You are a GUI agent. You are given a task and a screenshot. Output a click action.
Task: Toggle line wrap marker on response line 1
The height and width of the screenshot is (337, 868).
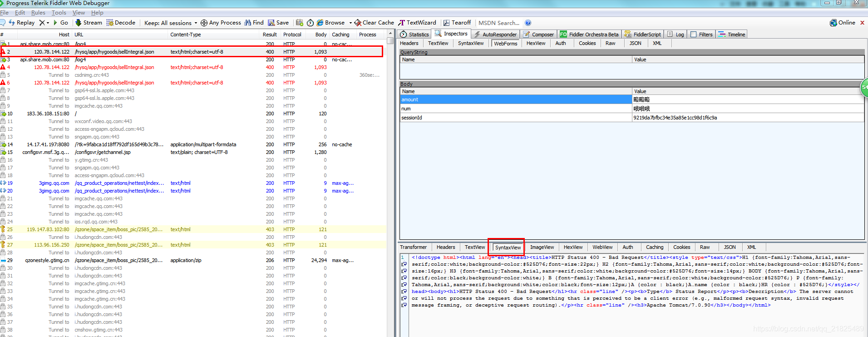click(x=404, y=264)
